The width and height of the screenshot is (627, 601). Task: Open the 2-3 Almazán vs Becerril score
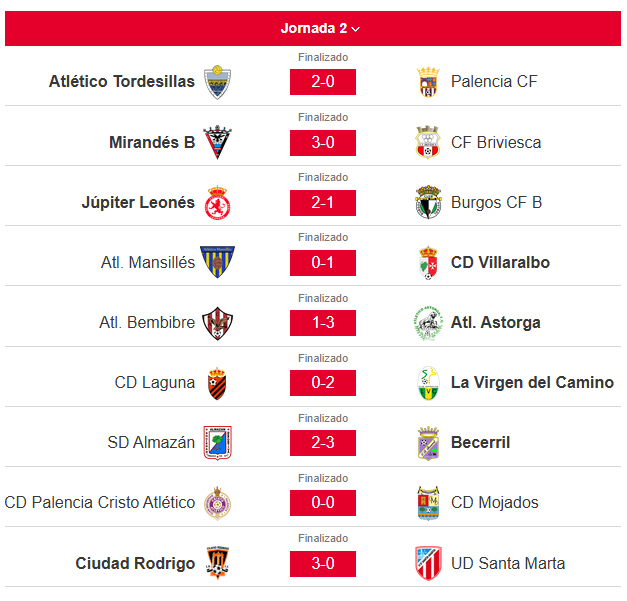point(323,443)
